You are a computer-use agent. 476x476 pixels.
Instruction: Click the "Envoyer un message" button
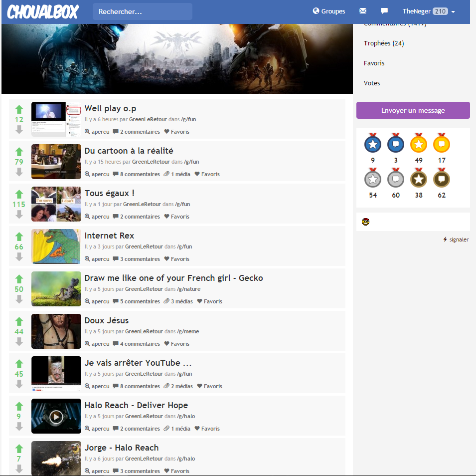pos(413,110)
